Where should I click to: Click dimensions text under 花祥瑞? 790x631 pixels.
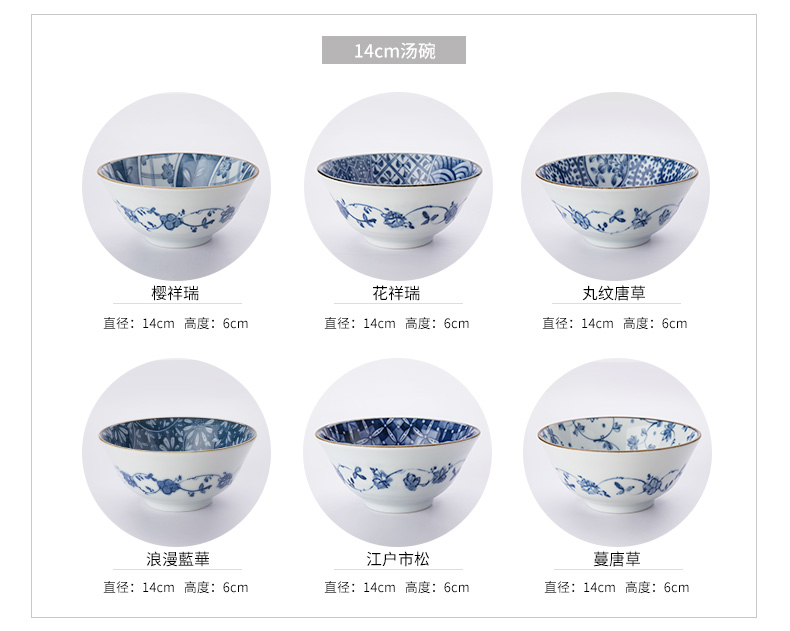397,324
